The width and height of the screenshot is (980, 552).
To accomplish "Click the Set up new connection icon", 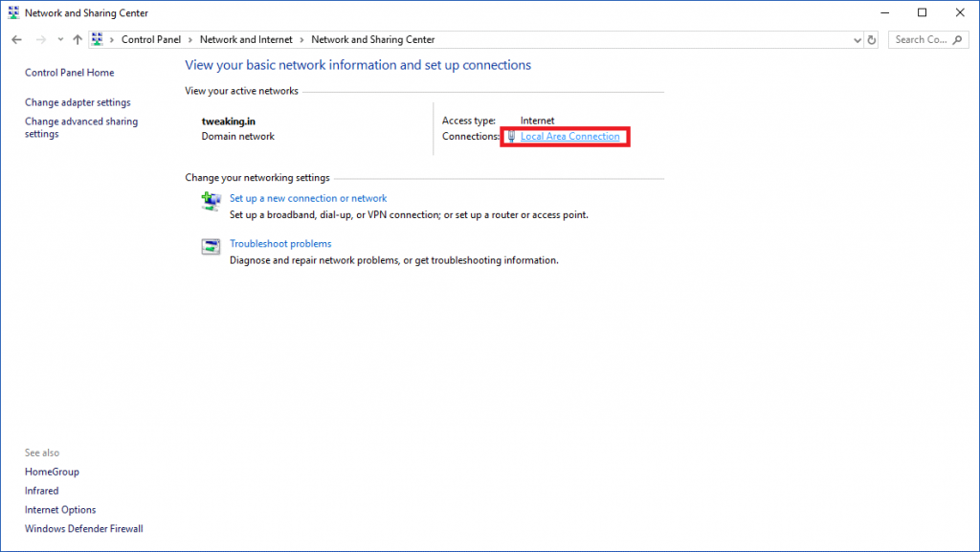I will (x=211, y=201).
